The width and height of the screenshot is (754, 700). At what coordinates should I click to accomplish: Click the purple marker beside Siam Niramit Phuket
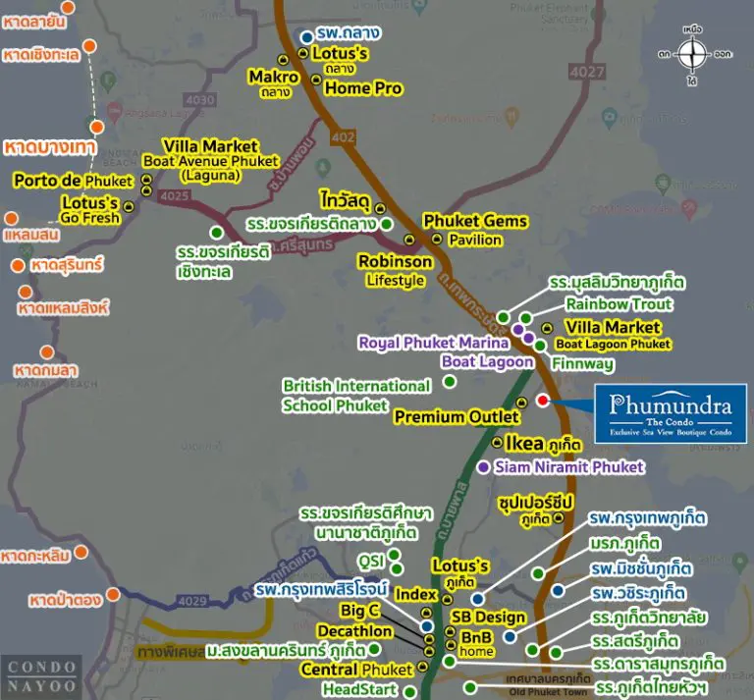click(x=484, y=466)
